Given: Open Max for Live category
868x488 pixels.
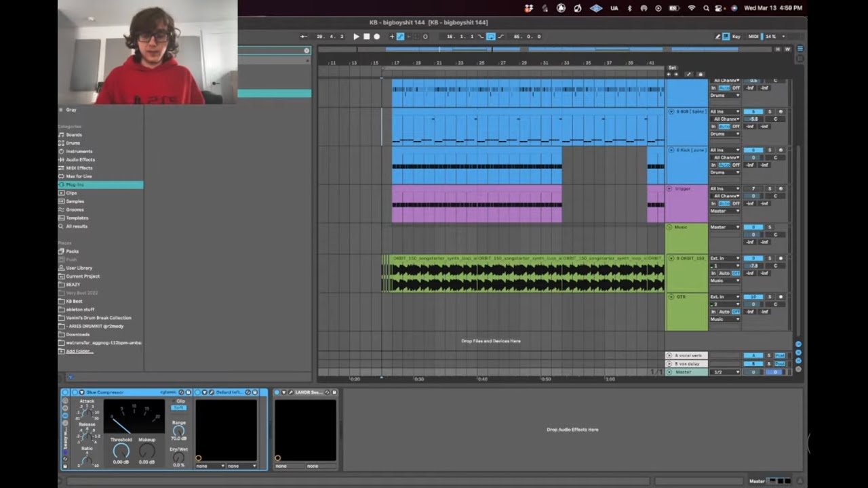Looking at the screenshot, I should 79,176.
